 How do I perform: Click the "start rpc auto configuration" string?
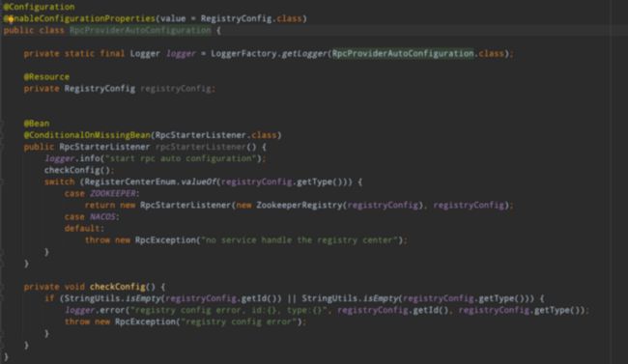click(181, 158)
